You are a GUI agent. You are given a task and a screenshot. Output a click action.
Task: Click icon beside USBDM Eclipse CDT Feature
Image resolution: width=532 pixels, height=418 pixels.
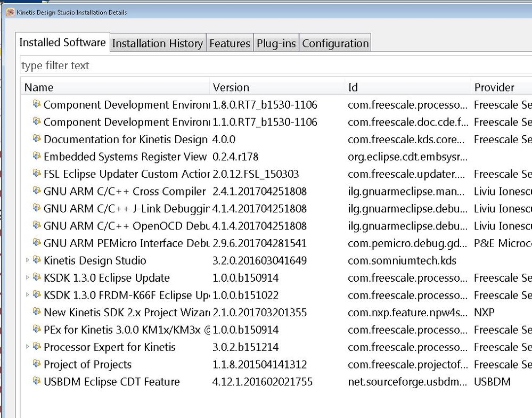coord(37,381)
